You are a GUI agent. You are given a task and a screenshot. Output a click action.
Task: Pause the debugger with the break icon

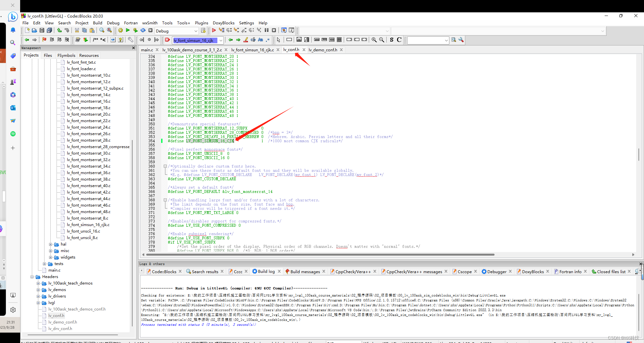266,31
